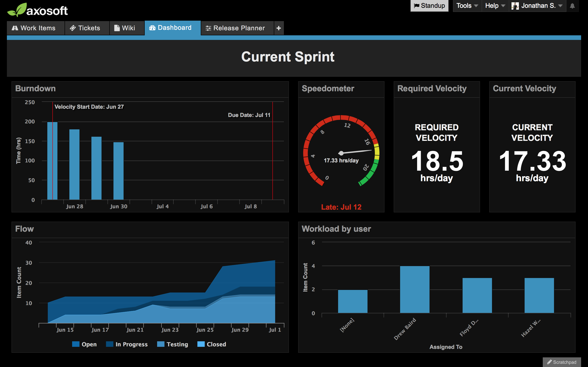The width and height of the screenshot is (588, 367).
Task: Open the Scratchpad button
Action: click(x=562, y=362)
